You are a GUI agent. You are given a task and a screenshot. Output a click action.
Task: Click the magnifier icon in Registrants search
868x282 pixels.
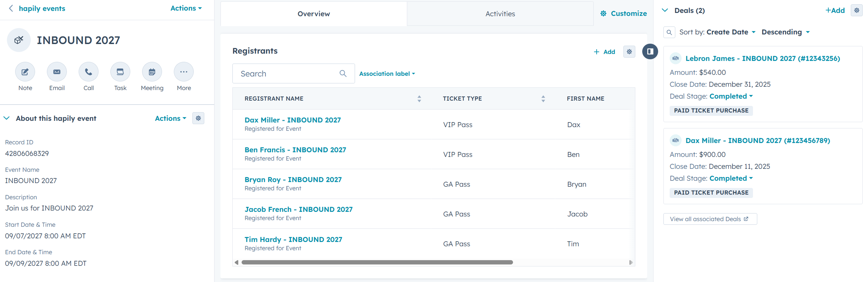343,73
